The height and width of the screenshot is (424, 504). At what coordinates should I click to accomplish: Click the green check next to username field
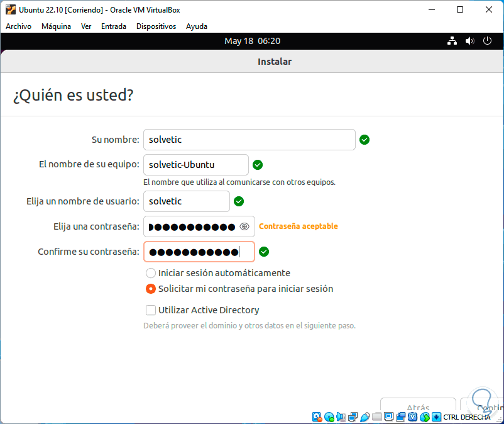tap(239, 201)
